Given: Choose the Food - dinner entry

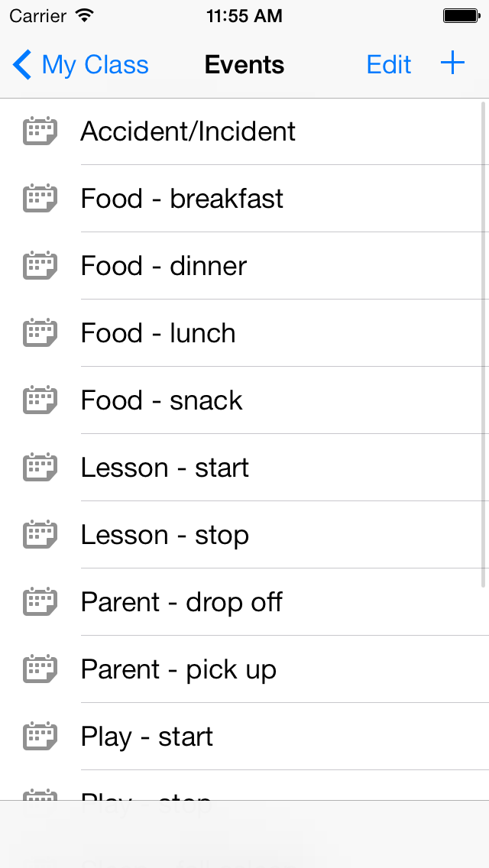Looking at the screenshot, I should tap(244, 266).
